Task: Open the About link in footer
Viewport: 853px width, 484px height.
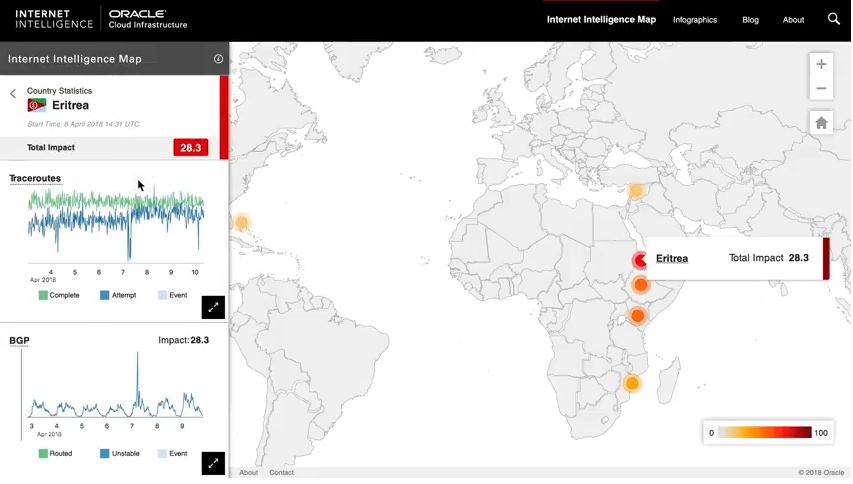Action: tap(249, 473)
